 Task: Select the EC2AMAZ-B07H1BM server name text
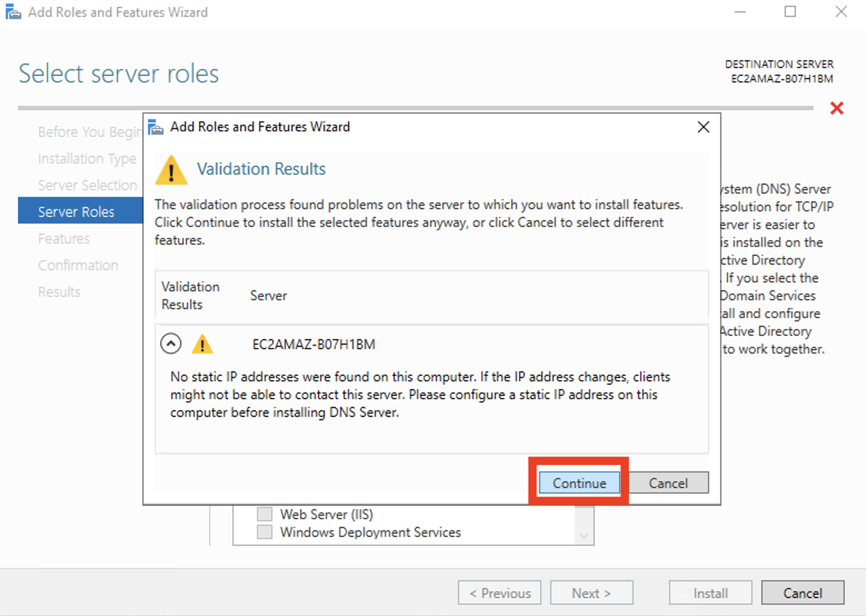(x=313, y=344)
